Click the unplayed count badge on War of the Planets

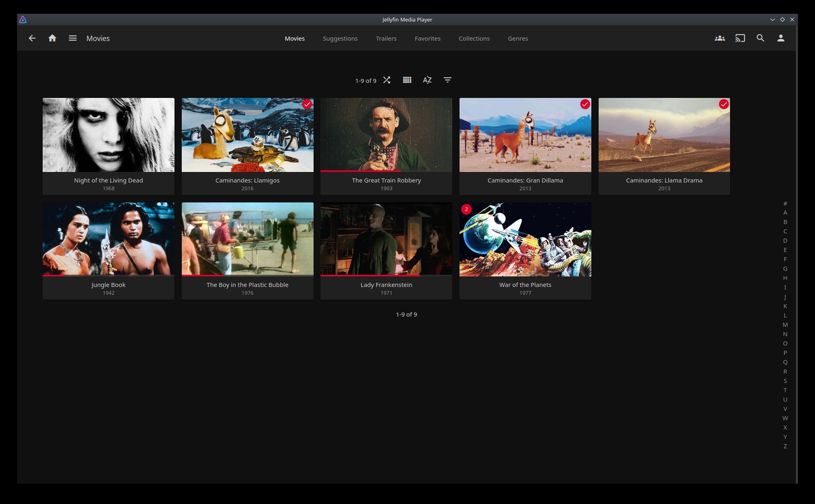[x=466, y=209]
